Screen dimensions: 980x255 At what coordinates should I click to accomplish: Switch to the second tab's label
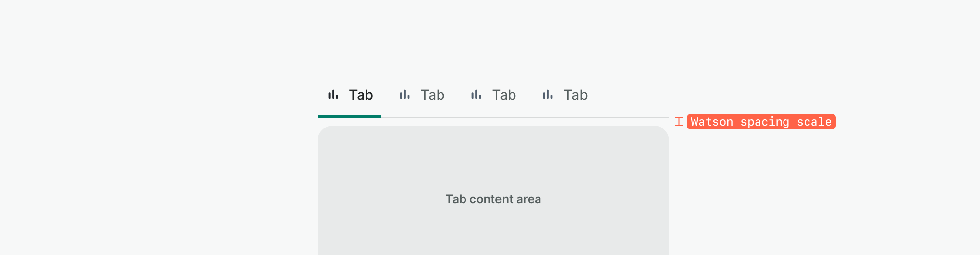click(x=433, y=95)
